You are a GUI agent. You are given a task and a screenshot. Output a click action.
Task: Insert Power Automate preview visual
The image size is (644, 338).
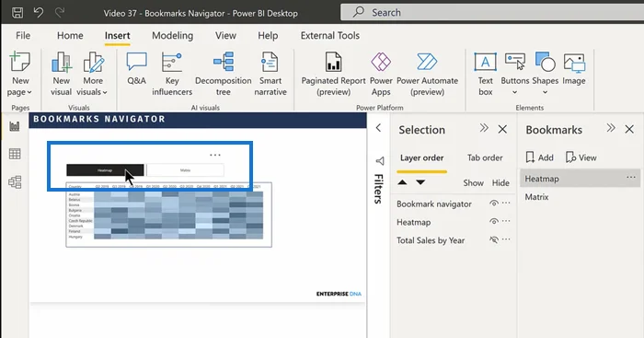pyautogui.click(x=427, y=74)
